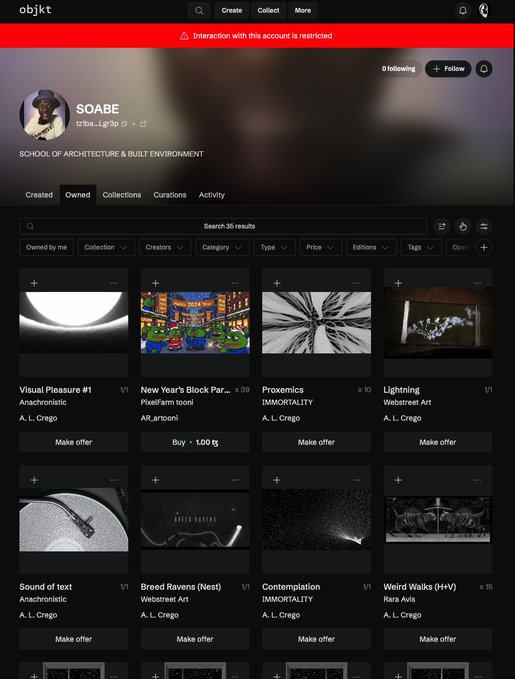
Task: Open the Sound of text turntable thumbnail
Action: click(74, 520)
